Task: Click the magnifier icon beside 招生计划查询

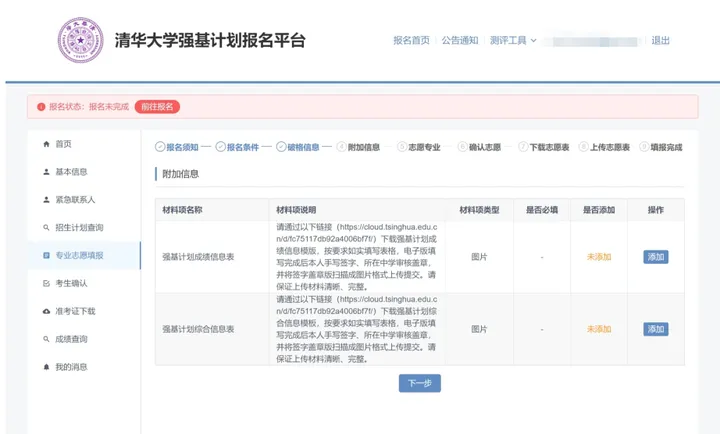Action: click(x=46, y=228)
